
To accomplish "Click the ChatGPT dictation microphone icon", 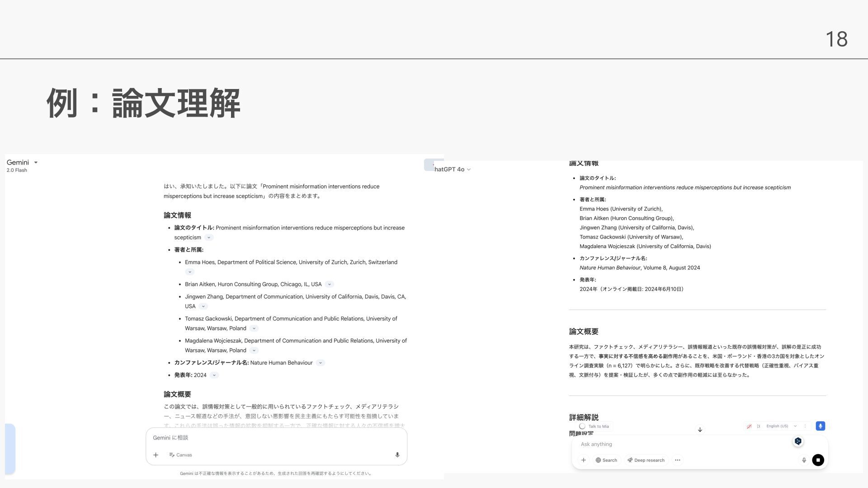I will coord(804,460).
